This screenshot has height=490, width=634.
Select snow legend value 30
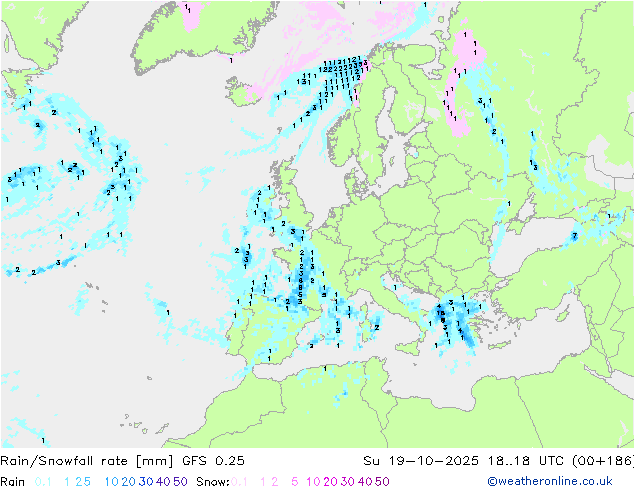[x=348, y=482]
